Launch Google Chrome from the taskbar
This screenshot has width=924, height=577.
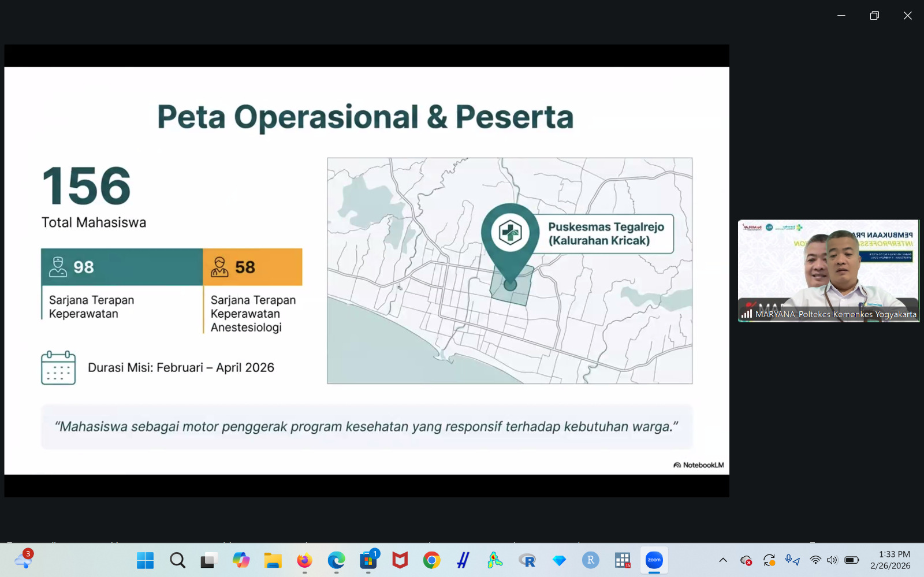(x=431, y=560)
